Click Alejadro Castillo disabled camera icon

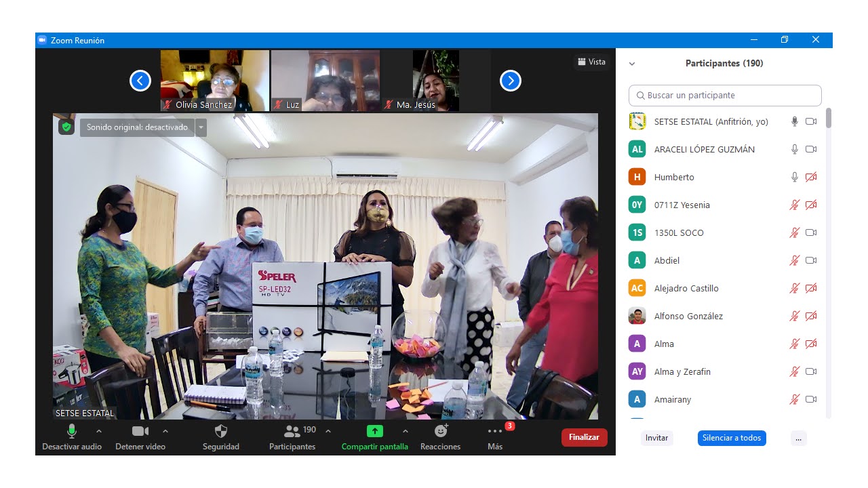811,288
